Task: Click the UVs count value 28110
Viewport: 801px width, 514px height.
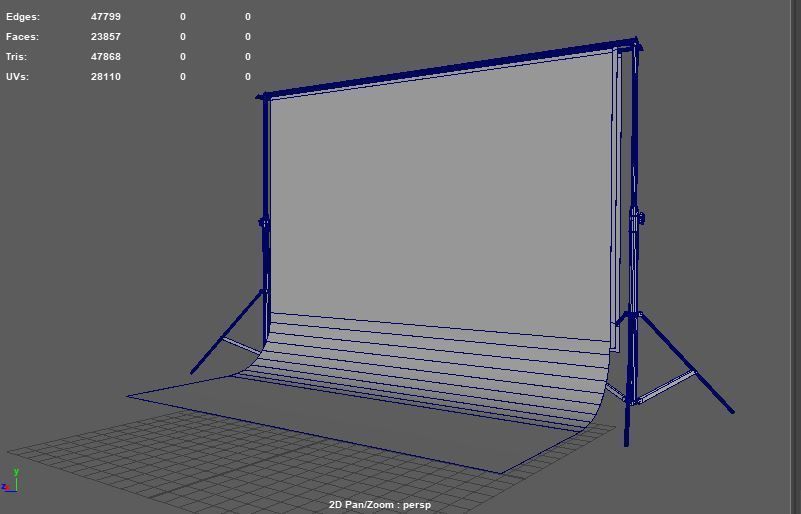Action: pyautogui.click(x=106, y=77)
